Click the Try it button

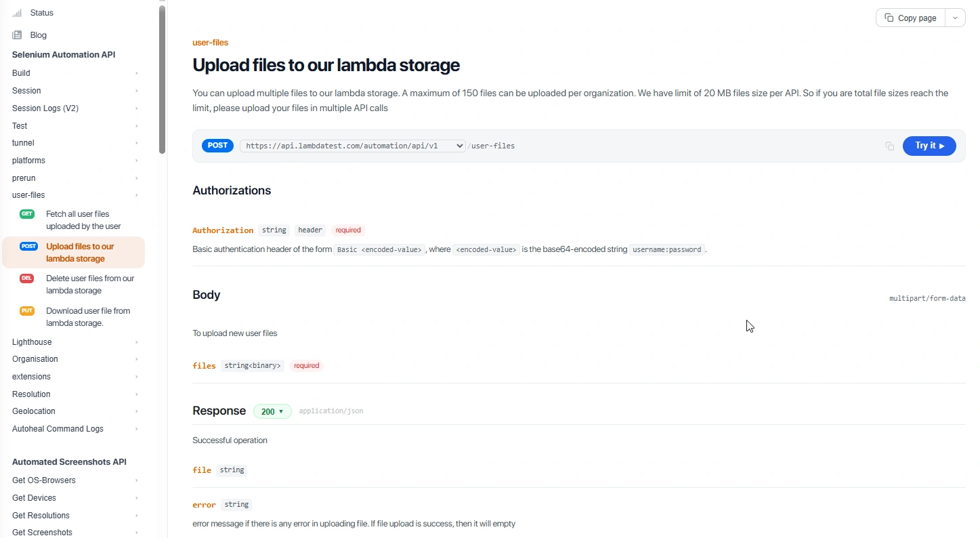[x=929, y=146]
